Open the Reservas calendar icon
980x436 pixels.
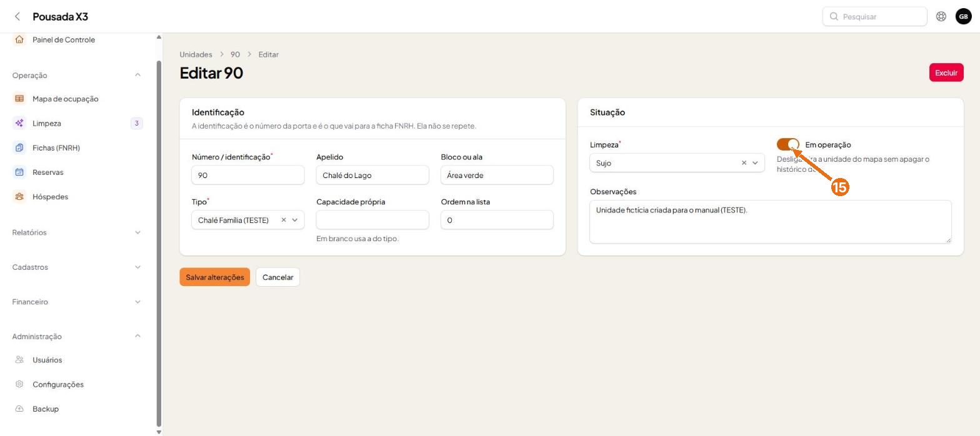tap(19, 172)
